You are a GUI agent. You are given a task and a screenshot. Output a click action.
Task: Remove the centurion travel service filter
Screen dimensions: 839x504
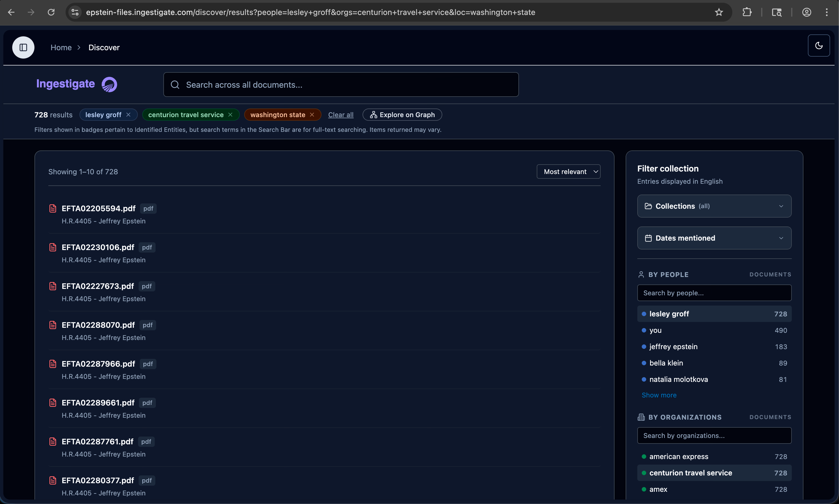point(230,114)
